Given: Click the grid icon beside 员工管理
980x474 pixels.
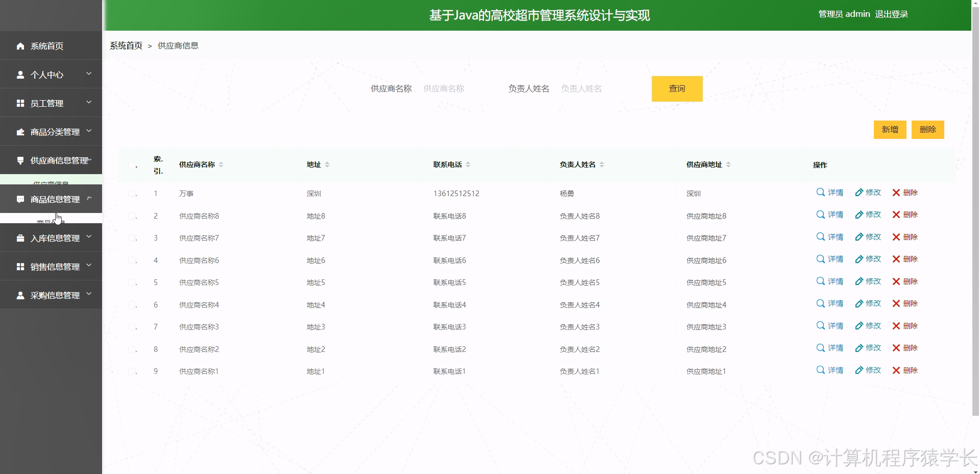Looking at the screenshot, I should click(20, 103).
